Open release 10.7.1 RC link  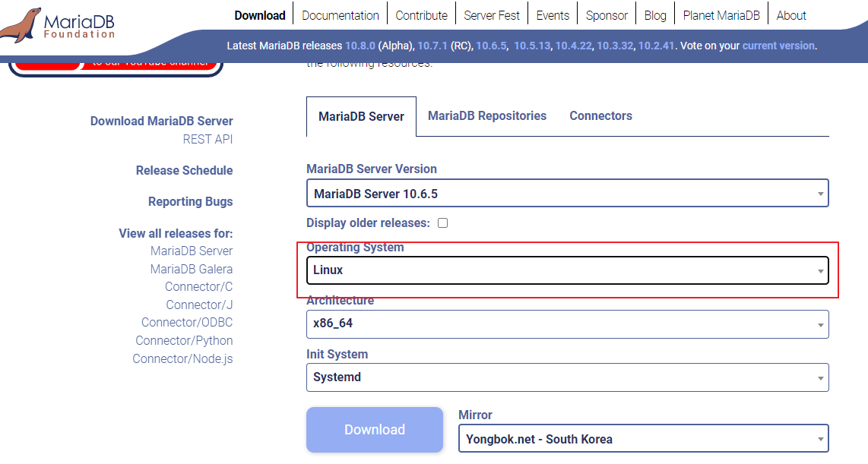click(432, 46)
